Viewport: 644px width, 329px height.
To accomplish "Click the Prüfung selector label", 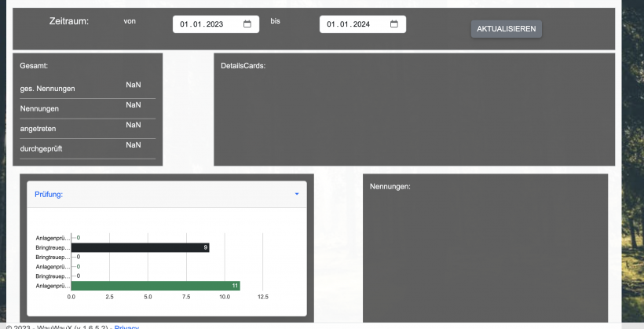I will pos(49,194).
